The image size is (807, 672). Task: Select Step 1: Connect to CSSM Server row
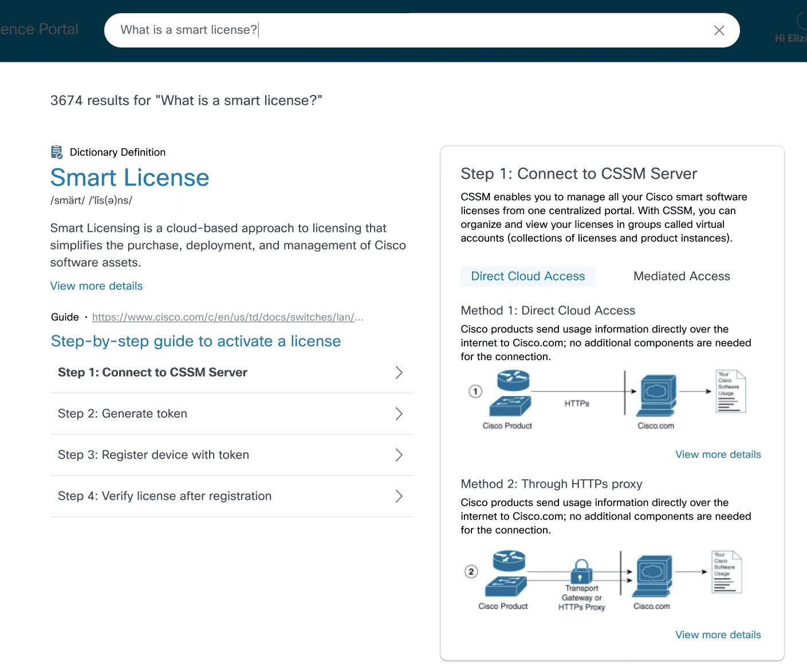[x=232, y=373]
